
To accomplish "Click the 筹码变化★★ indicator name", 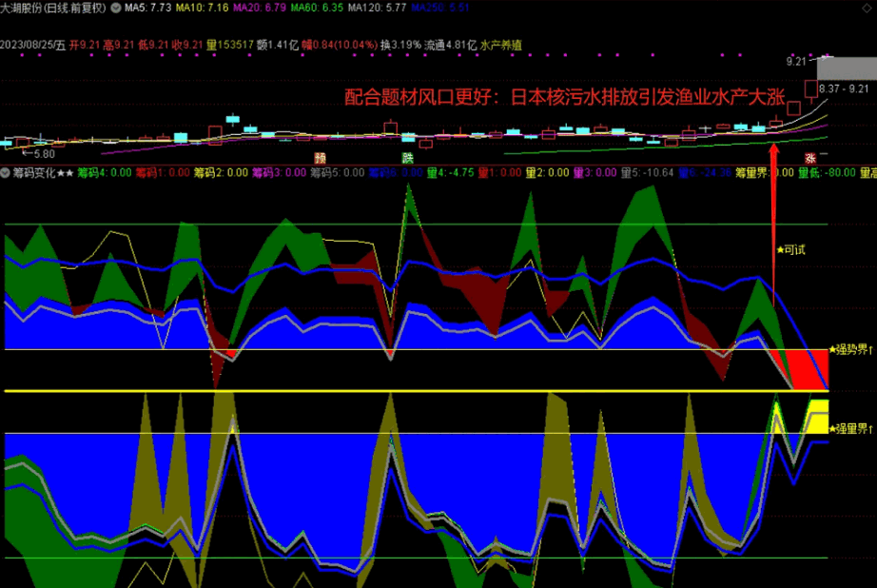I will click(x=43, y=173).
